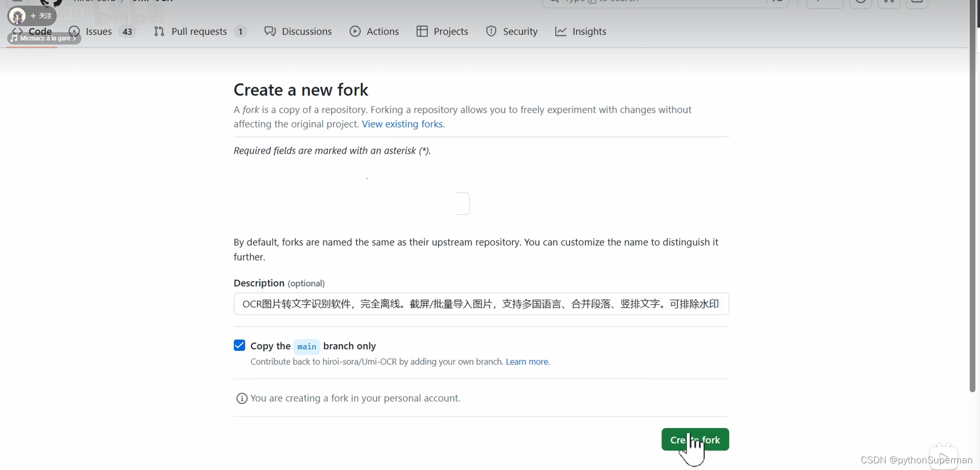Click the '+ 关注' follow button
The height and width of the screenshot is (470, 980).
(x=41, y=16)
